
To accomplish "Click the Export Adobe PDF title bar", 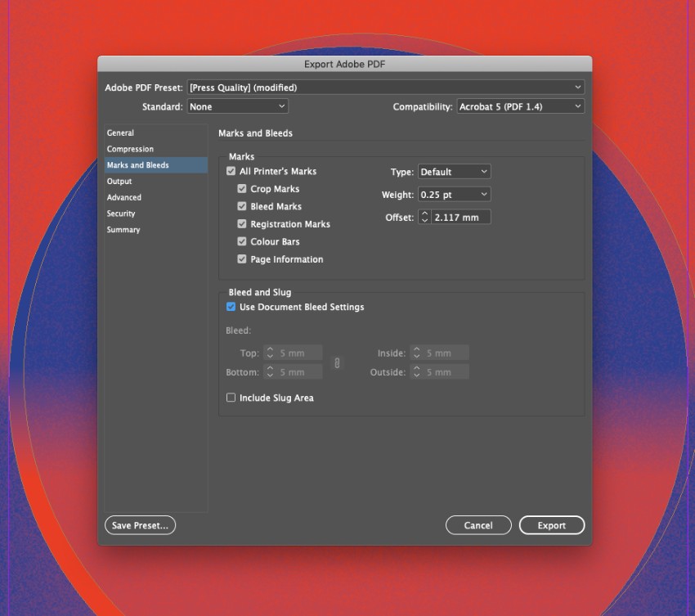I will click(345, 64).
